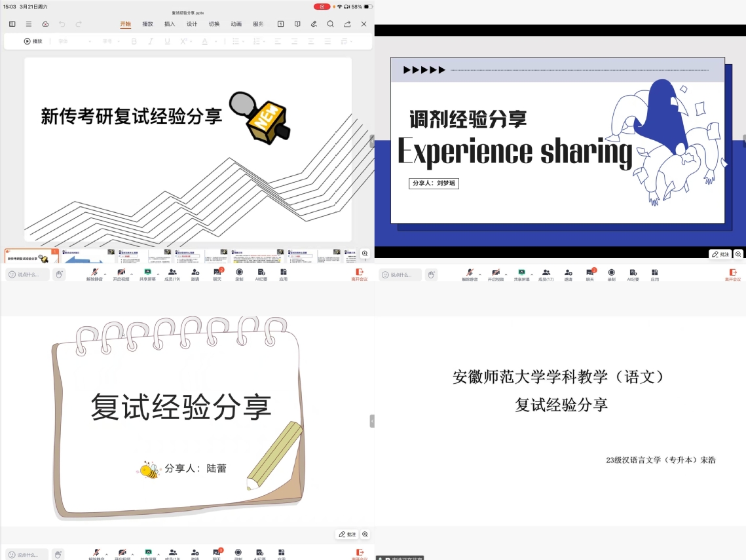
Task: Toggle the slide panel sidebar icon
Action: click(12, 24)
